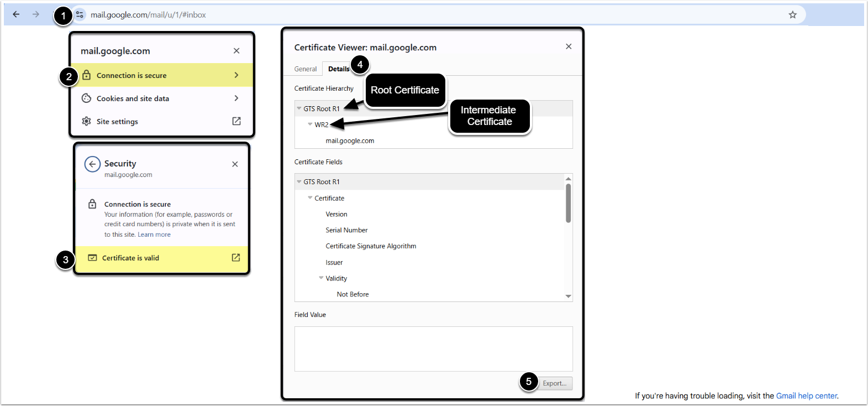Open Cookies and site data
The width and height of the screenshot is (868, 406).
[162, 98]
